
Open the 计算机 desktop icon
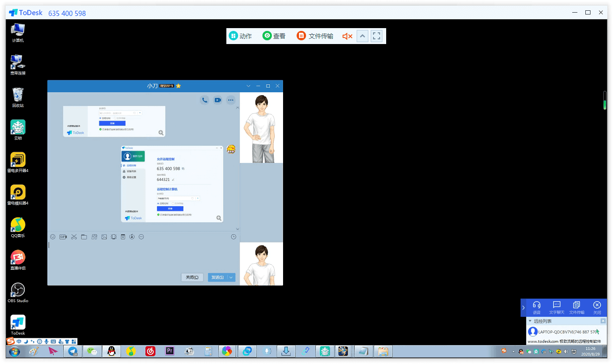pyautogui.click(x=18, y=33)
